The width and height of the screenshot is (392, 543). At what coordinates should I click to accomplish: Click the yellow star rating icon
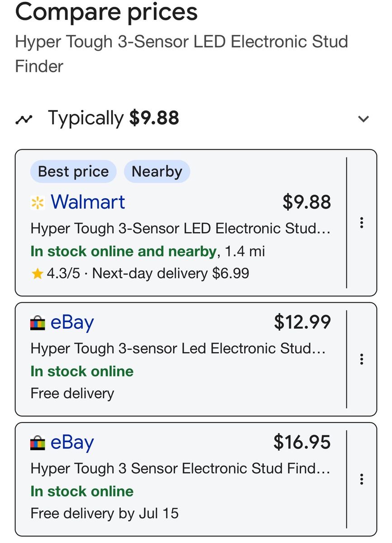37,273
